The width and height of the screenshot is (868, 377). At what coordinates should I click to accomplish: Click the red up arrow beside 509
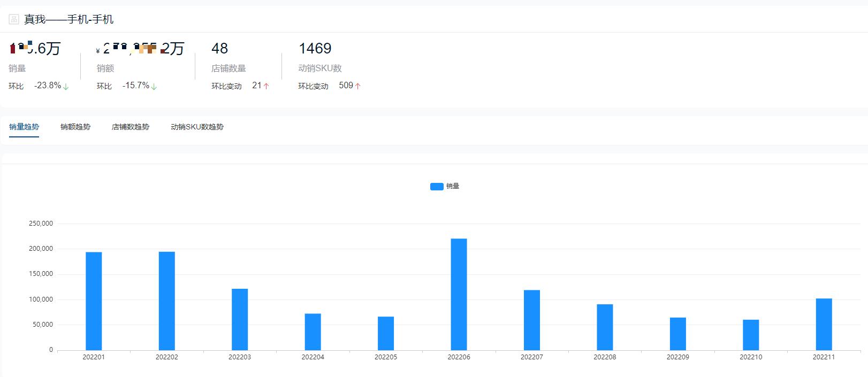pos(357,86)
